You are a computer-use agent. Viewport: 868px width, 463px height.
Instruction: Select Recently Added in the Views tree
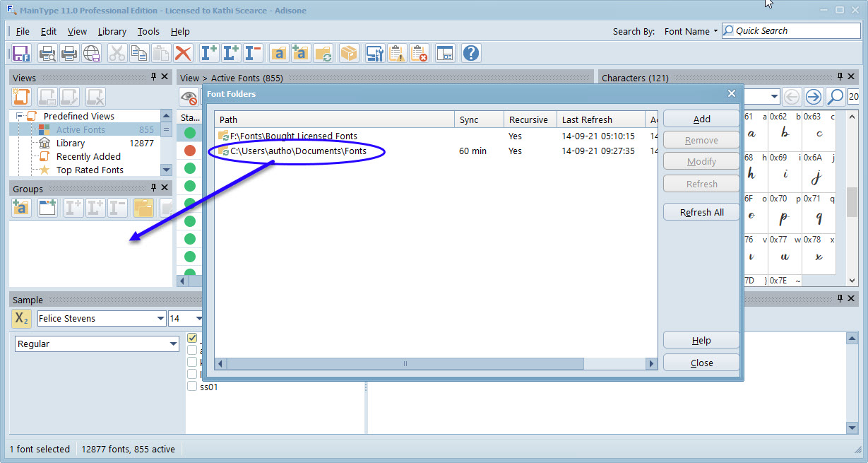click(88, 156)
